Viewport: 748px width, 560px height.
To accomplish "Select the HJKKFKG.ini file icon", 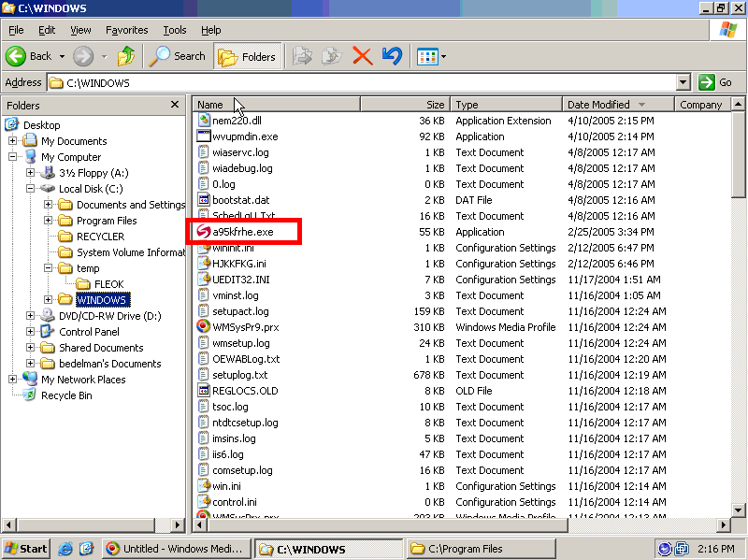I will tap(204, 264).
